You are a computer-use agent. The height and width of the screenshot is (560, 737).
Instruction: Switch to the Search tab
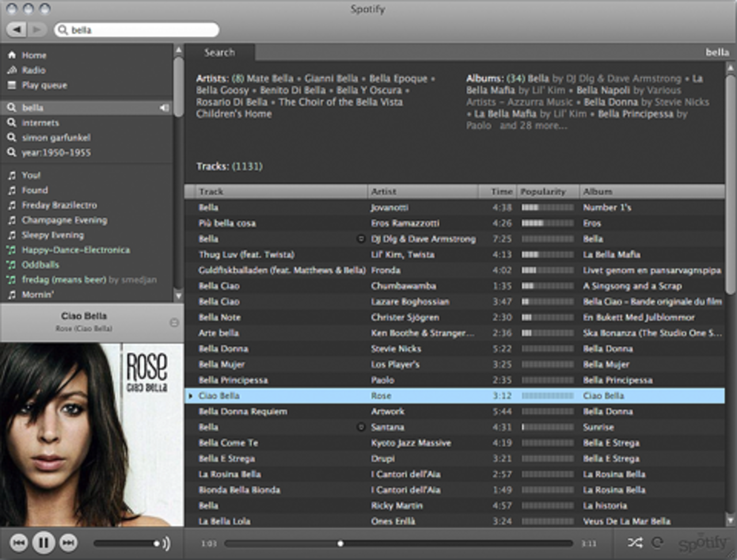pos(219,52)
